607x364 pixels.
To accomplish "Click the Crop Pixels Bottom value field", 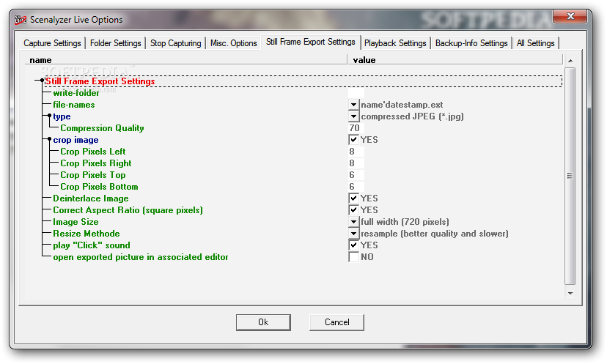I will [x=356, y=187].
